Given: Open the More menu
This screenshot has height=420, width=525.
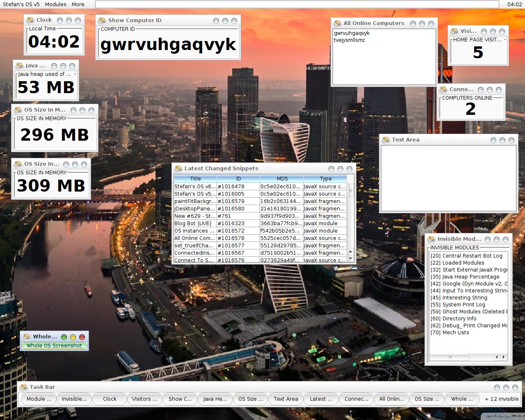Looking at the screenshot, I should [x=78, y=4].
